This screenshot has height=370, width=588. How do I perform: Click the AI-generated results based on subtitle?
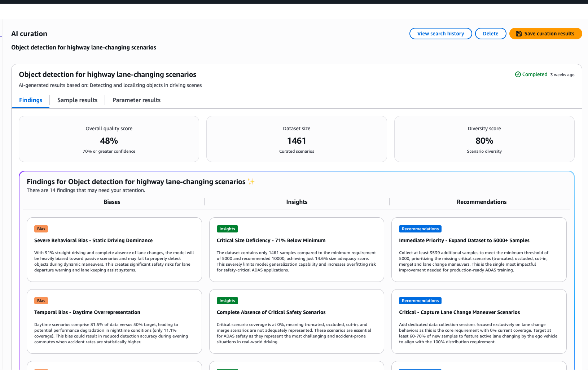110,85
